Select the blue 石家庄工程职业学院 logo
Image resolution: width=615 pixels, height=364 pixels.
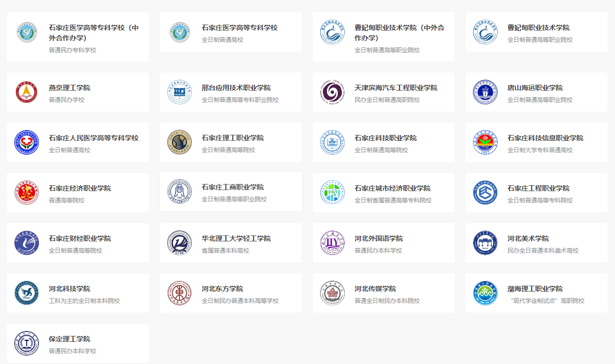(x=485, y=193)
